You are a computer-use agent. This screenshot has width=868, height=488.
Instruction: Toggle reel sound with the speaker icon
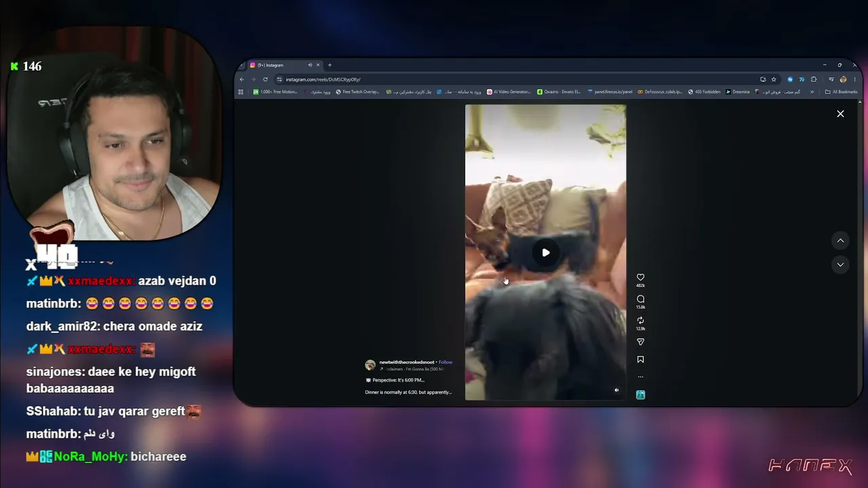pyautogui.click(x=616, y=390)
